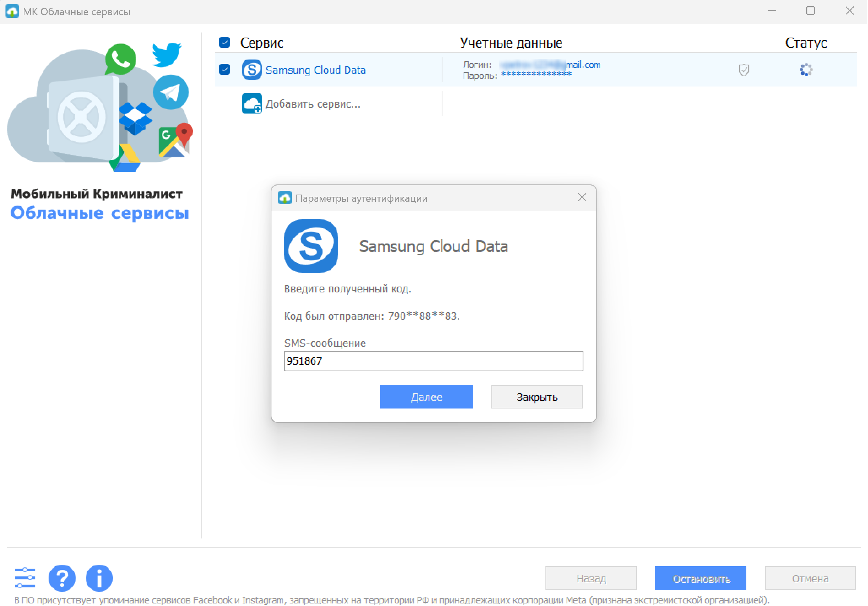Click the Отмена button

pyautogui.click(x=810, y=578)
